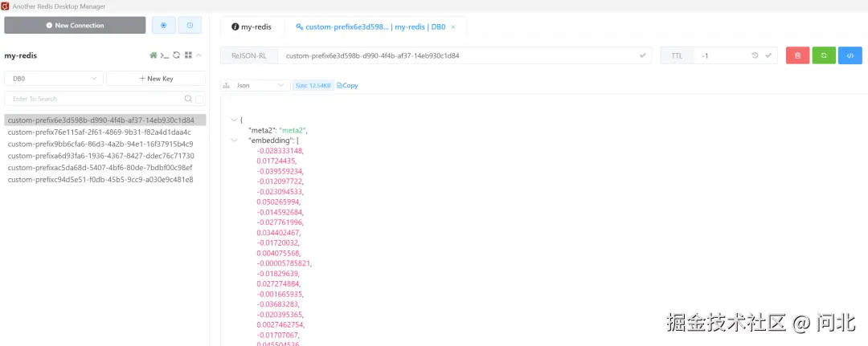This screenshot has height=346, width=868.
Task: Switch to the custom-prefix6e3d598 key tab
Action: 371,26
